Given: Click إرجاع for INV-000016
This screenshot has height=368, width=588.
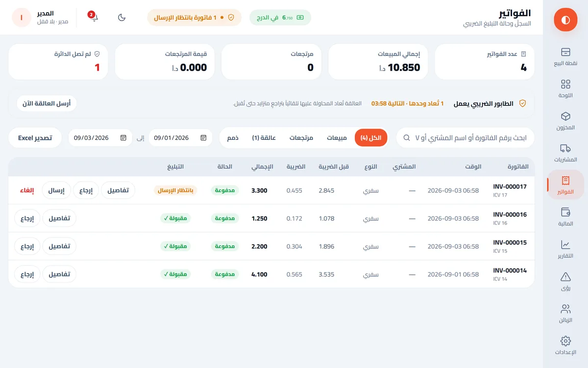Looking at the screenshot, I should (27, 218).
